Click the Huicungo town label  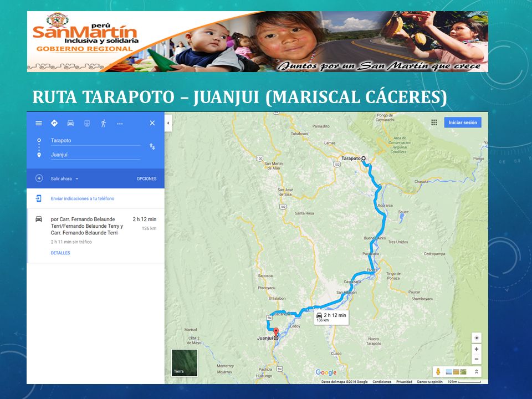(x=264, y=376)
